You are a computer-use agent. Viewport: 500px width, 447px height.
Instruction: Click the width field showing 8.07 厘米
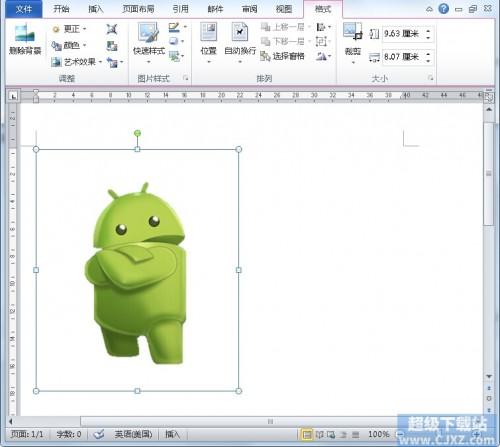click(403, 57)
